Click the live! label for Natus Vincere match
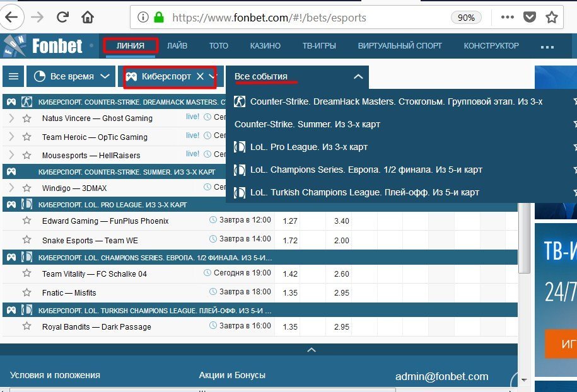 pos(192,117)
